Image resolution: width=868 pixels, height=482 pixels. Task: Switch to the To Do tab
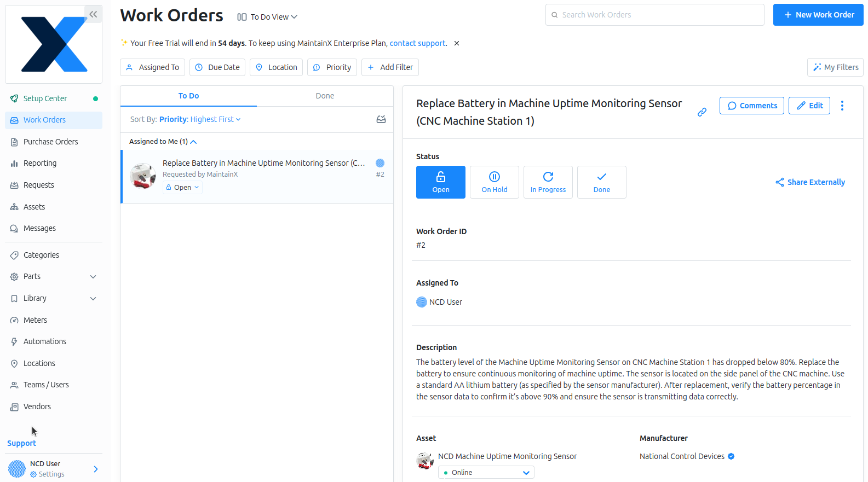(x=188, y=96)
